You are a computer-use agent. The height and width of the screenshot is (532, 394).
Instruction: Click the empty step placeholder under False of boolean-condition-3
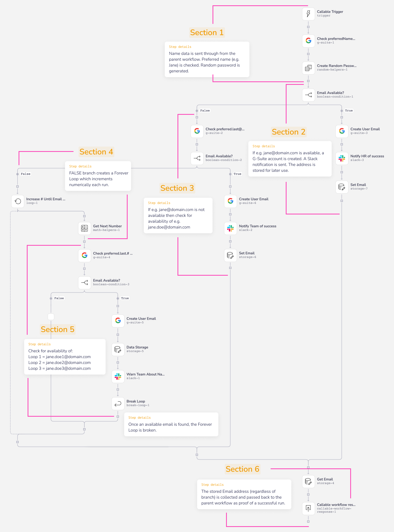click(x=51, y=317)
